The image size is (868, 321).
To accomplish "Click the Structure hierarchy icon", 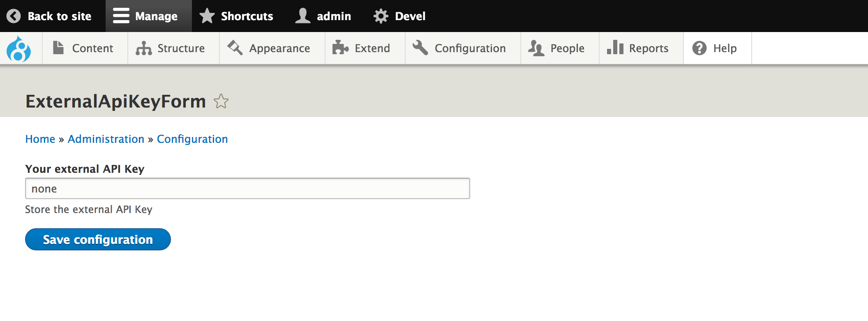I will 144,48.
